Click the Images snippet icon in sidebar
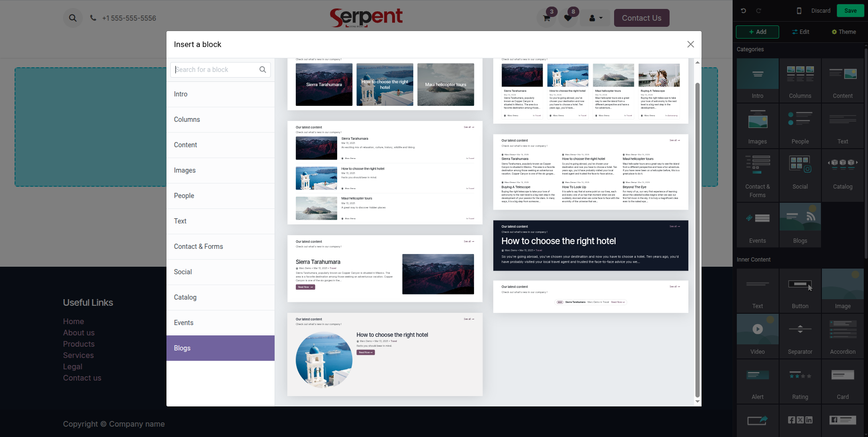This screenshot has width=868, height=437. click(758, 126)
